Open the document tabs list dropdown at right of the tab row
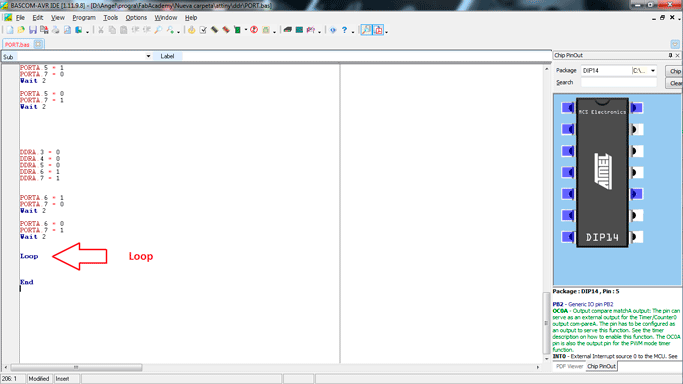 pos(675,44)
